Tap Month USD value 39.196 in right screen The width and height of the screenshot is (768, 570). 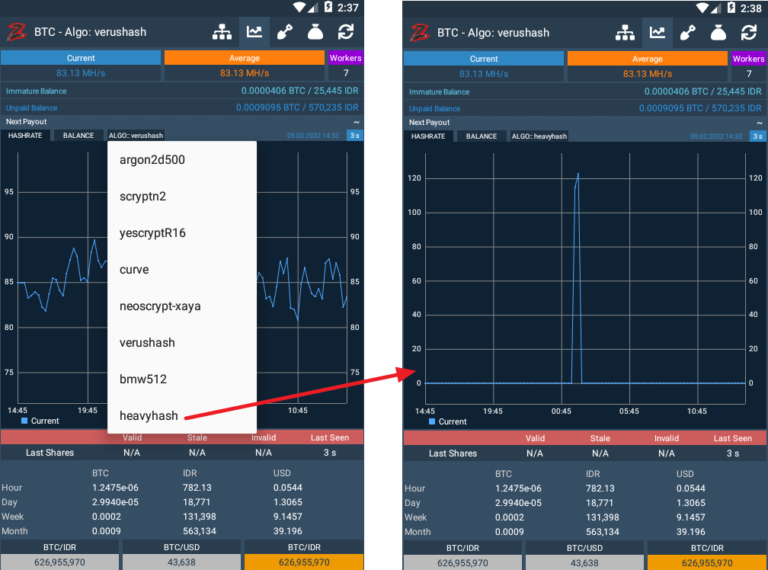(x=691, y=532)
